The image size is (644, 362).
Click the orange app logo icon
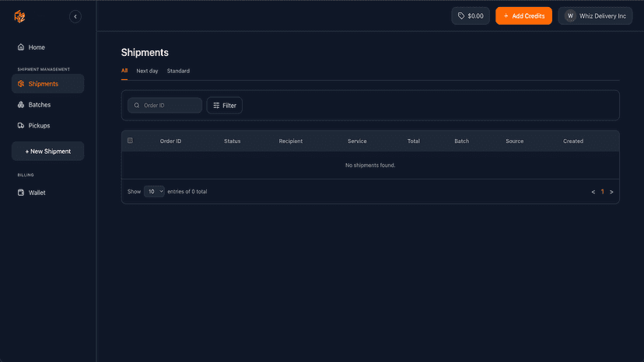click(x=19, y=16)
